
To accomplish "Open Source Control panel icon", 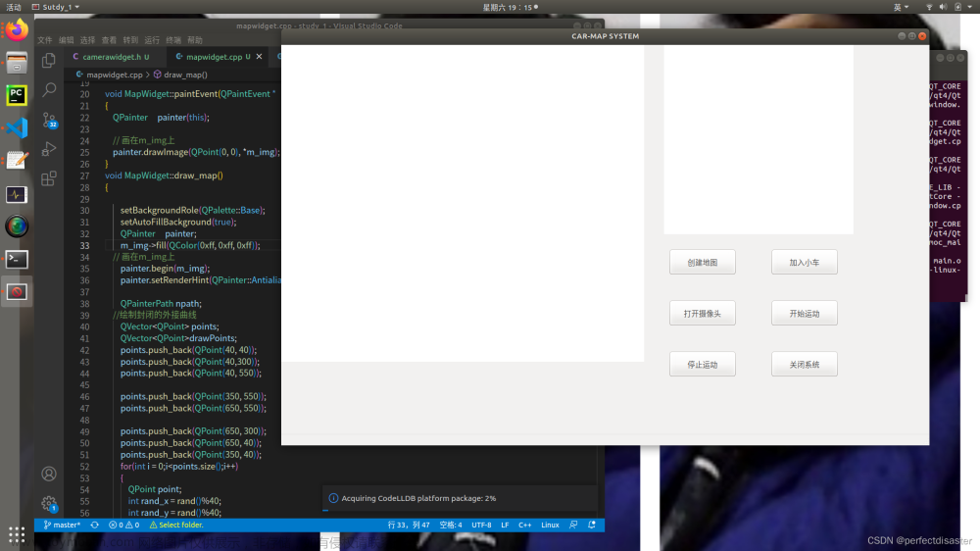I will click(49, 120).
